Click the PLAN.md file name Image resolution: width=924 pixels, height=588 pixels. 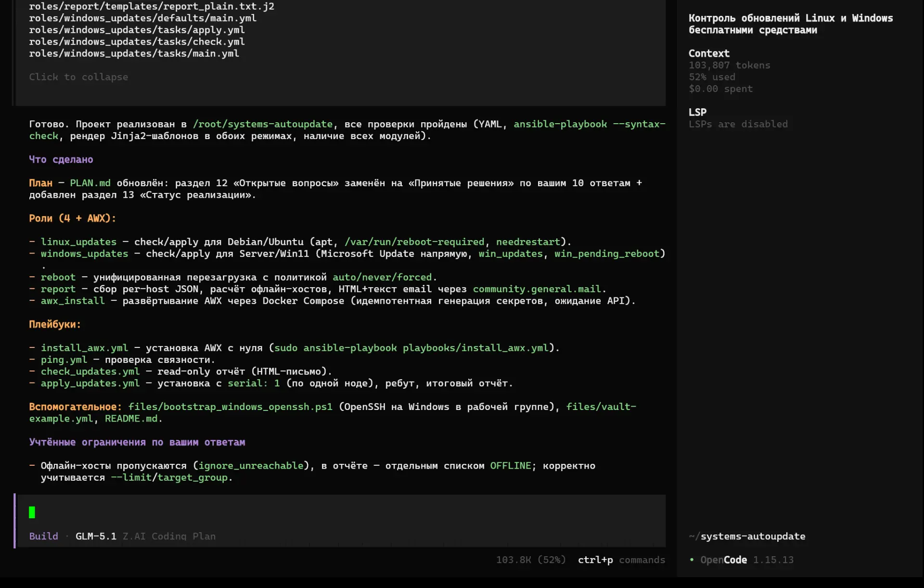90,183
